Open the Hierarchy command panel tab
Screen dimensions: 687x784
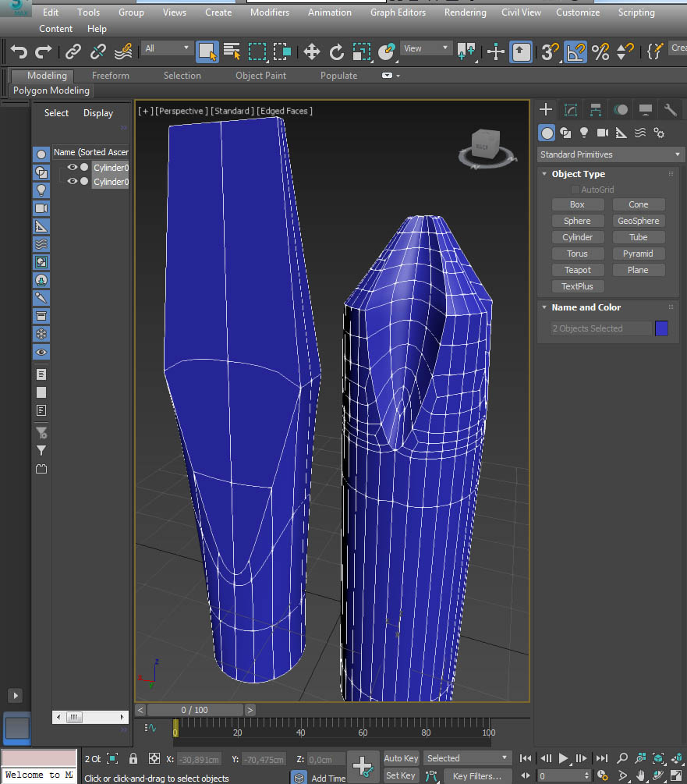click(x=595, y=109)
